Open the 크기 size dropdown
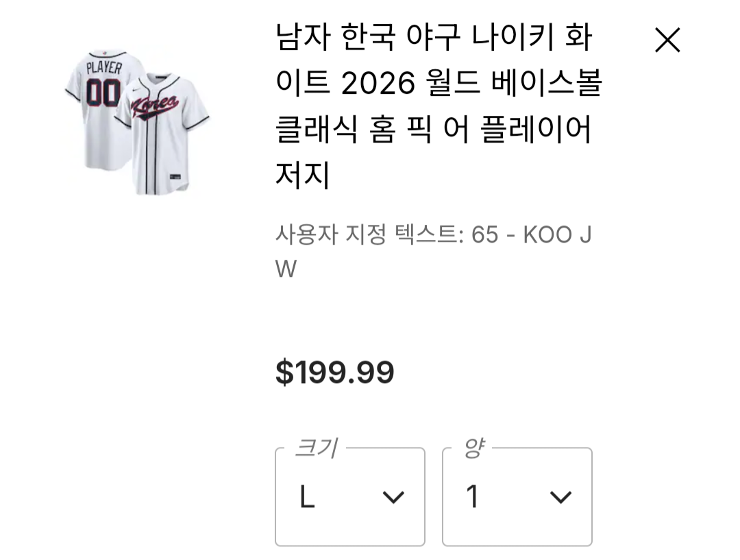Image resolution: width=740 pixels, height=560 pixels. pos(349,497)
